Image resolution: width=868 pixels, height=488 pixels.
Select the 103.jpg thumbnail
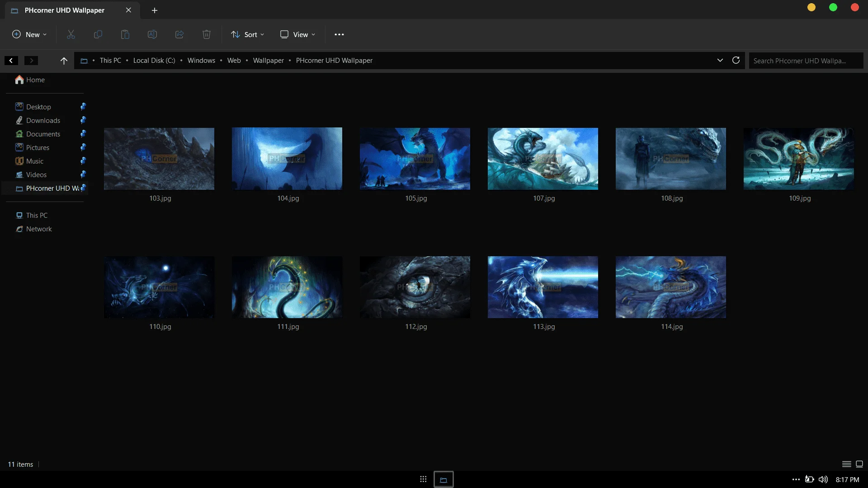159,159
